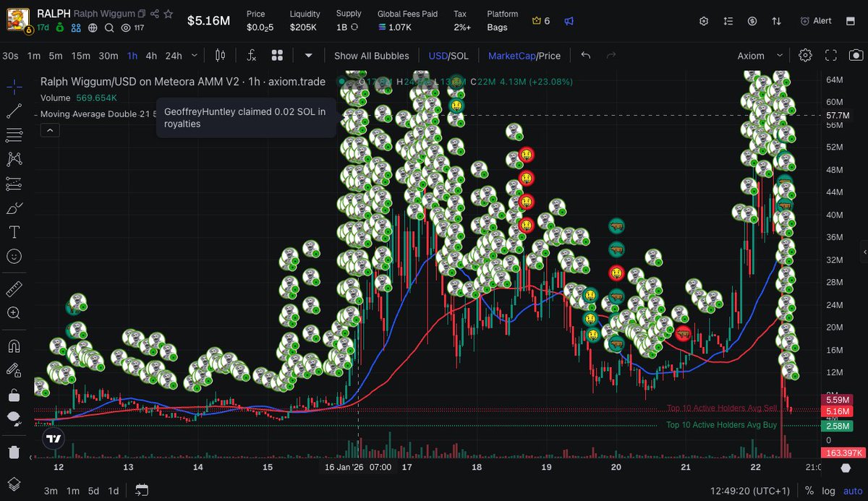
Task: Click the blue megaphone icon
Action: click(x=569, y=21)
